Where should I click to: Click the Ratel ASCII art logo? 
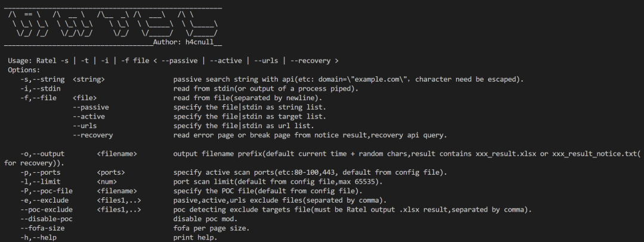pyautogui.click(x=113, y=23)
